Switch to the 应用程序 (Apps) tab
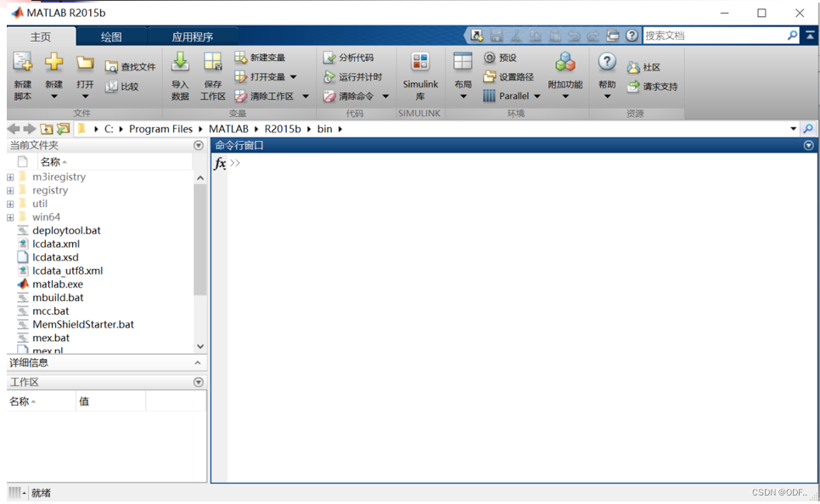Viewport: 820px width, 504px height. click(193, 36)
